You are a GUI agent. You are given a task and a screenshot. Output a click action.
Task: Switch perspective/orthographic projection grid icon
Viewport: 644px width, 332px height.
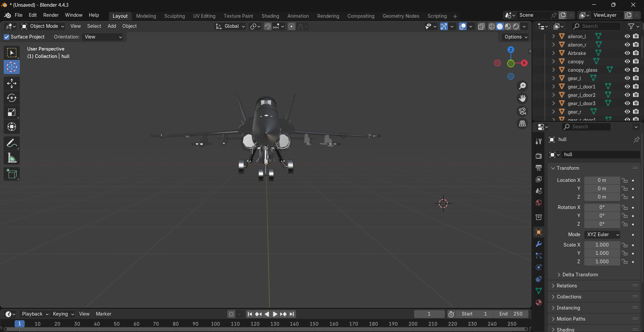click(522, 124)
